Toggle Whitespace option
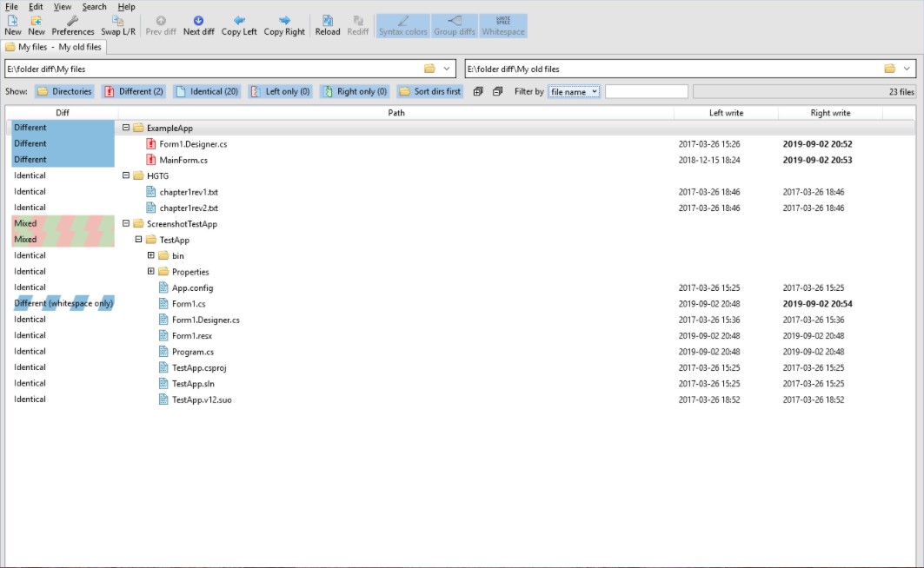Image resolution: width=924 pixels, height=568 pixels. (502, 25)
